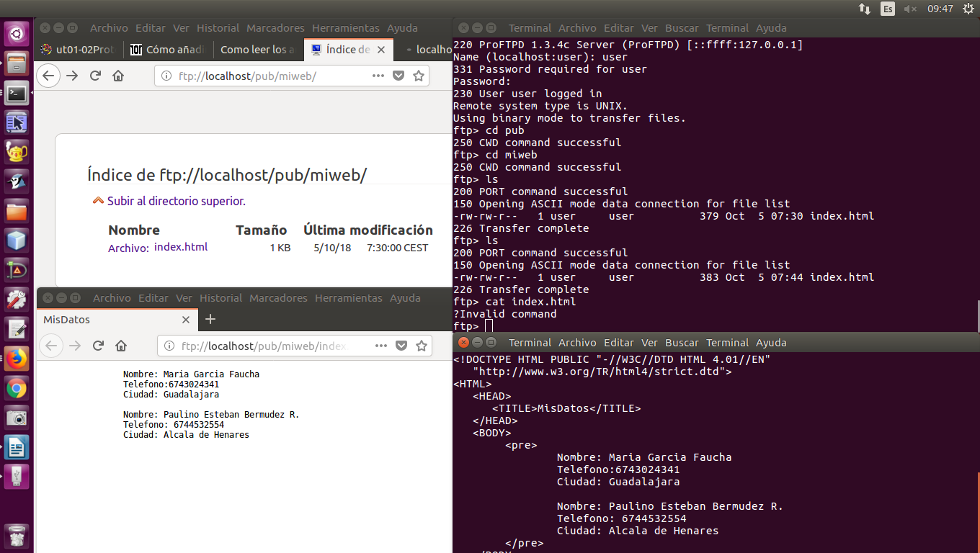Save miweb index page to Pocket
Screen dimensions: 980x553
click(x=398, y=76)
